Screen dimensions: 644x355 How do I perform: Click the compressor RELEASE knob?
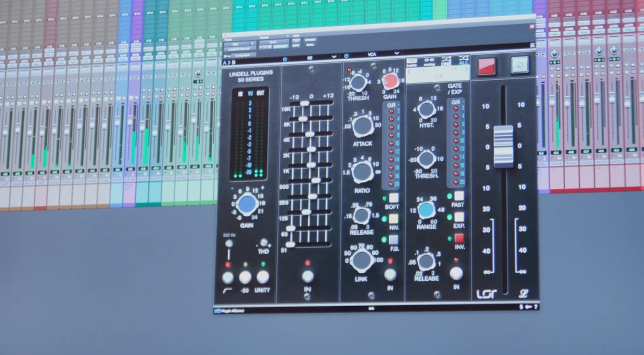[361, 216]
